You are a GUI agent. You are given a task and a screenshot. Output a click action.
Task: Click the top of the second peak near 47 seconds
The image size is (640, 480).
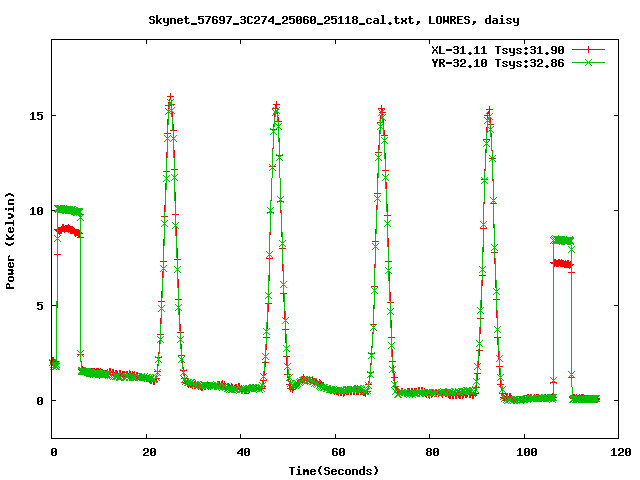tap(276, 106)
